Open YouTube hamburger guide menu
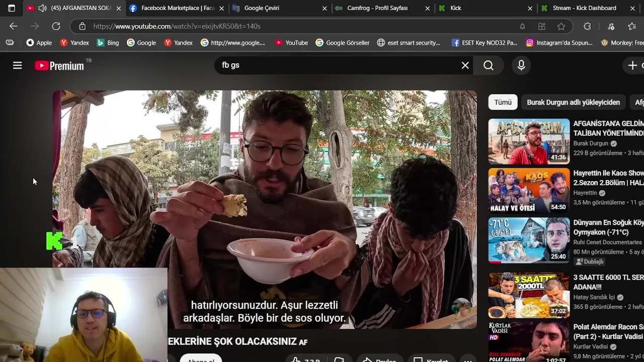644x362 pixels. [x=18, y=65]
